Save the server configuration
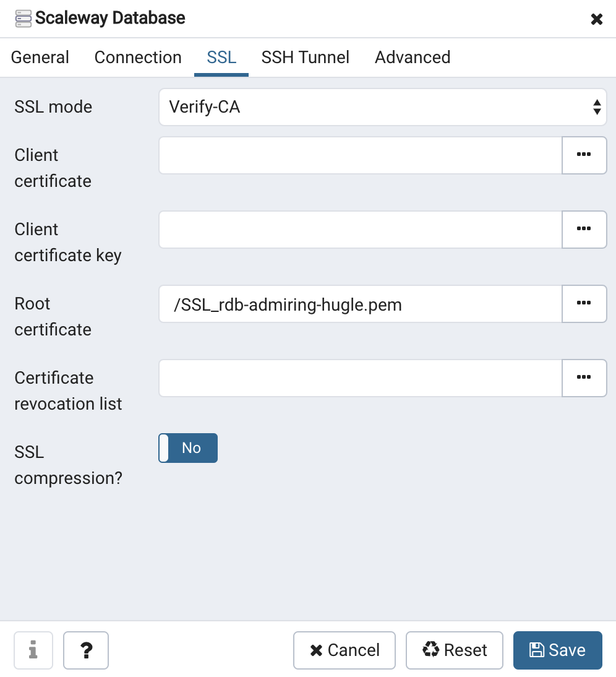Viewport: 616px width, 677px height. coord(557,650)
